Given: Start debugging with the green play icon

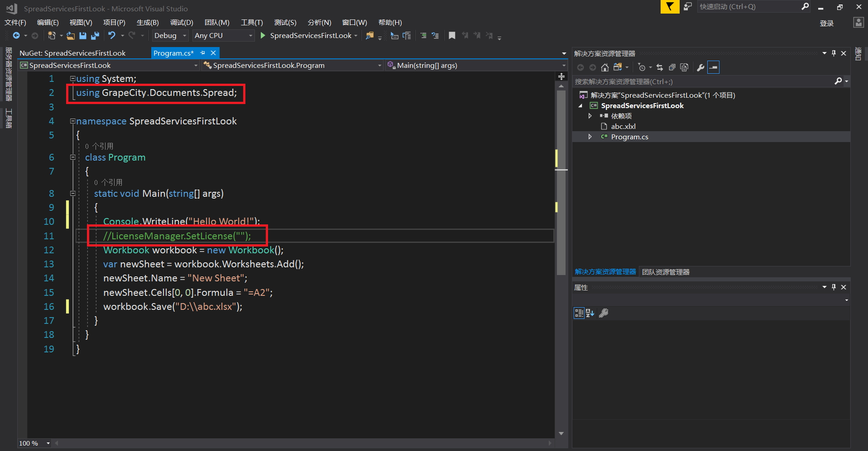Looking at the screenshot, I should pos(263,35).
